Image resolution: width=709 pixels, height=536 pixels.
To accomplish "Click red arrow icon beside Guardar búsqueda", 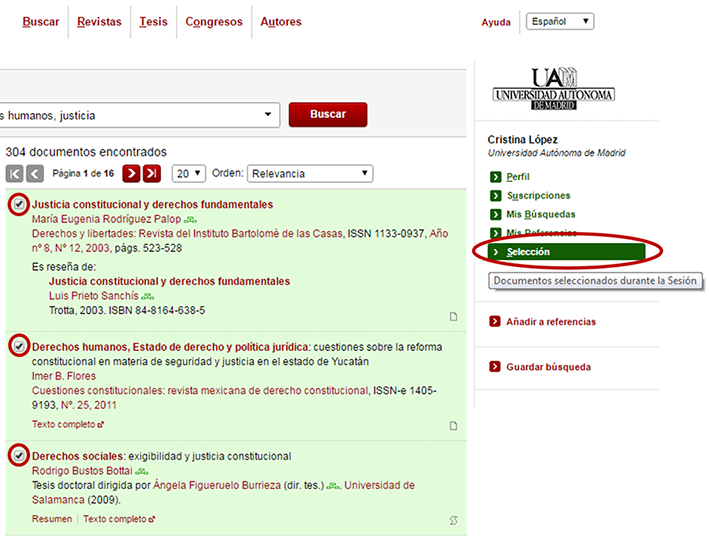I will coord(495,367).
